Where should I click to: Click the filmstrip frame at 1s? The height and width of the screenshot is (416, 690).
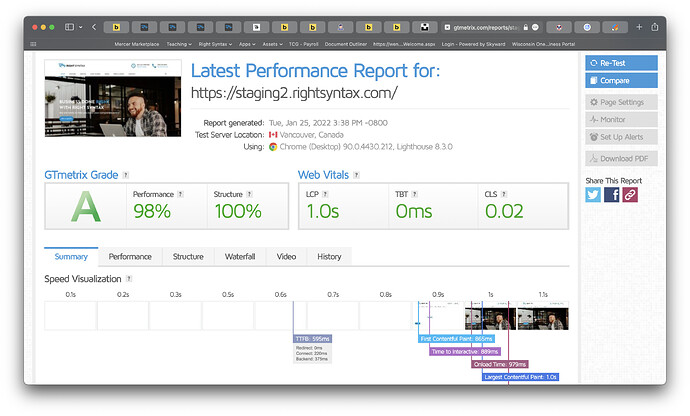[490, 316]
